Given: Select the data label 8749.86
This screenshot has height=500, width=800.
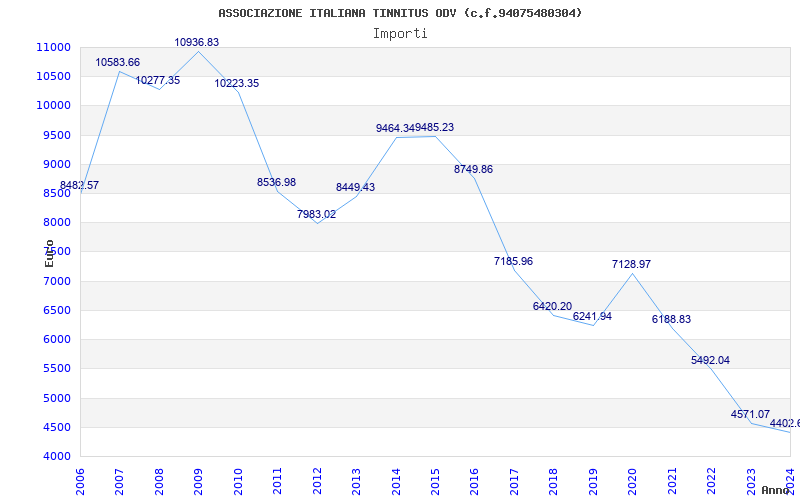Looking at the screenshot, I should click(473, 169).
